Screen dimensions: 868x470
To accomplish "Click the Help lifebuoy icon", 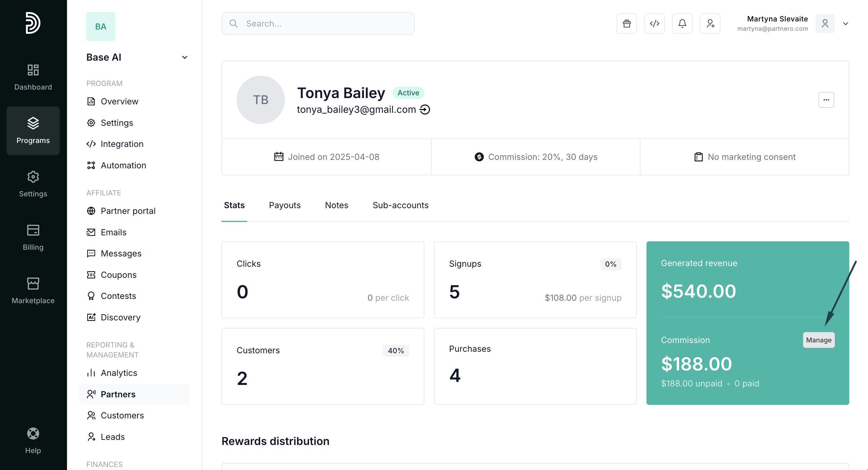I will [x=33, y=433].
